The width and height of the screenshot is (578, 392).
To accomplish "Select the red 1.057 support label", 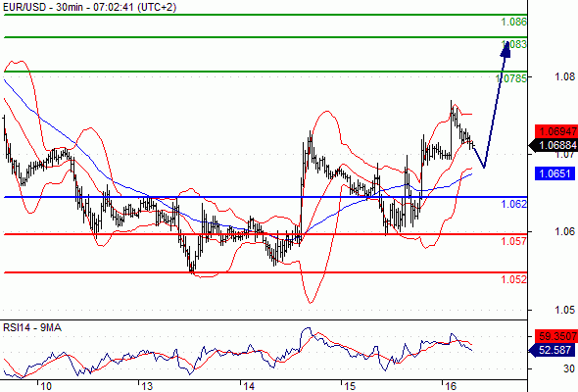I will 514,241.
